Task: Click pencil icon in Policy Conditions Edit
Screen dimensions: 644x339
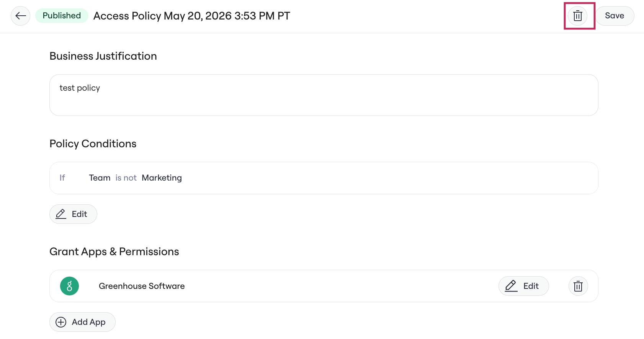Action: (61, 214)
